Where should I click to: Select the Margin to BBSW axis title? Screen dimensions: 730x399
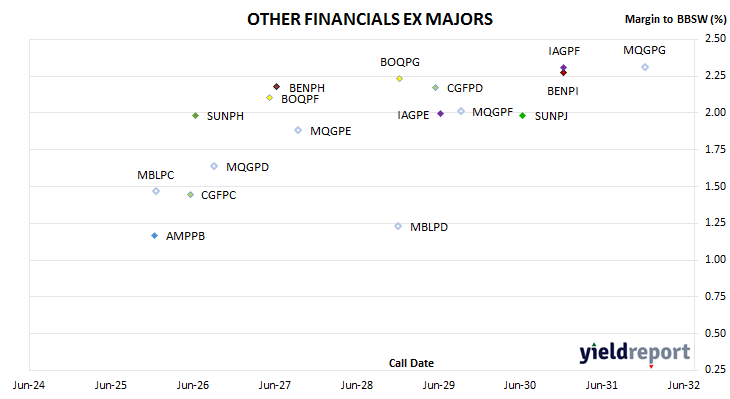click(675, 19)
